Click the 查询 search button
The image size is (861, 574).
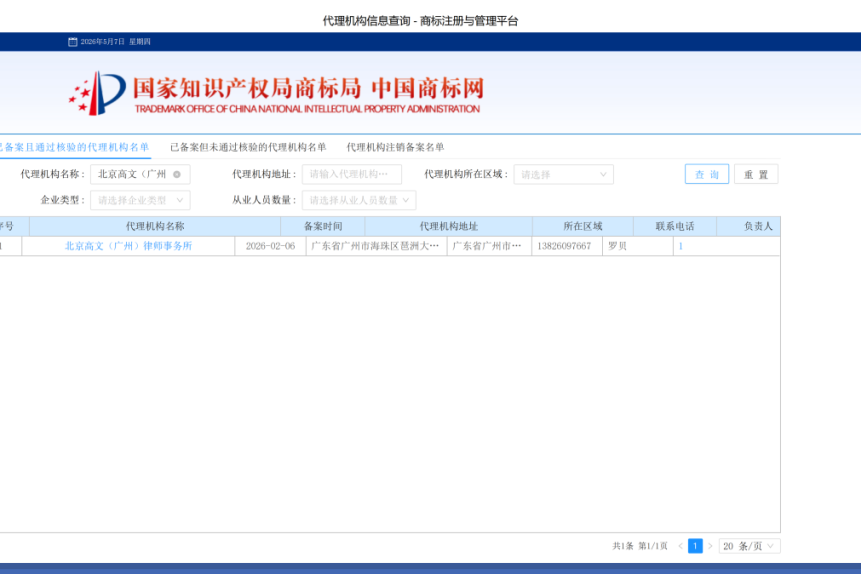[707, 174]
